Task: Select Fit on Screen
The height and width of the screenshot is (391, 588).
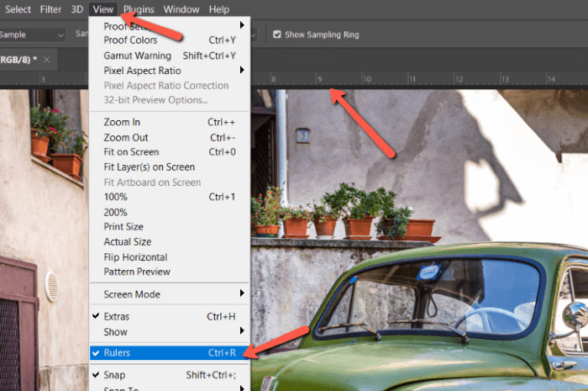Action: (x=129, y=152)
